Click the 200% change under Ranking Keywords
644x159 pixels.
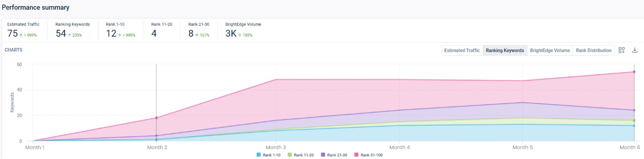[x=75, y=35]
